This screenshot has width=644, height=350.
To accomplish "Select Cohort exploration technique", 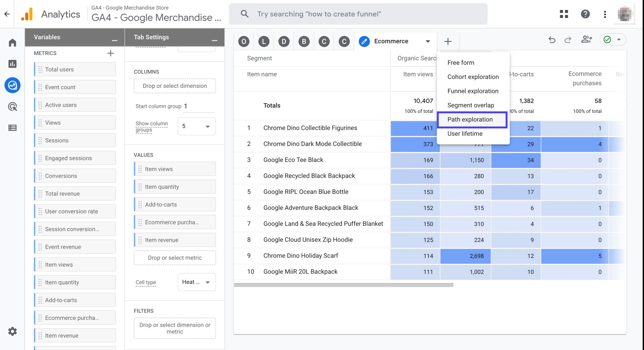I will [x=473, y=77].
